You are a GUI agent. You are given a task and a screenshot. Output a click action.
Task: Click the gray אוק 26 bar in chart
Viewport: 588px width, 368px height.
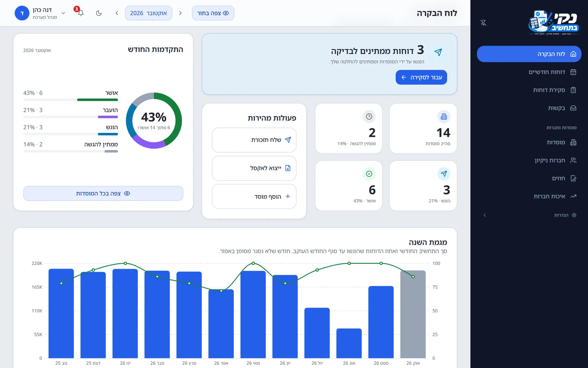(413, 314)
